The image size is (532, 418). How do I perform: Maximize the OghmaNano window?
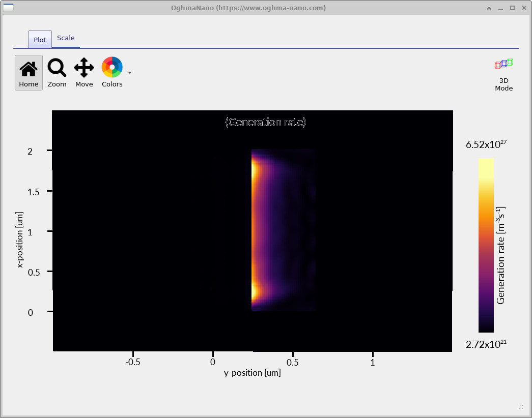[512, 8]
